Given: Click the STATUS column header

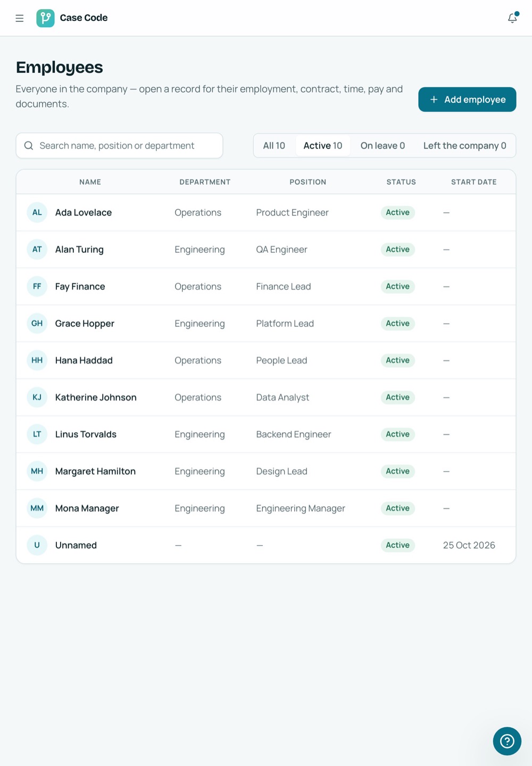Looking at the screenshot, I should pos(401,182).
